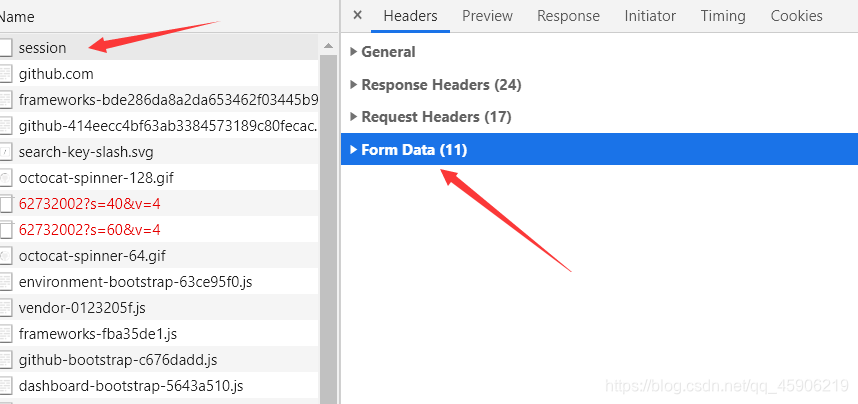Click the document icon beside github.com

coord(5,73)
